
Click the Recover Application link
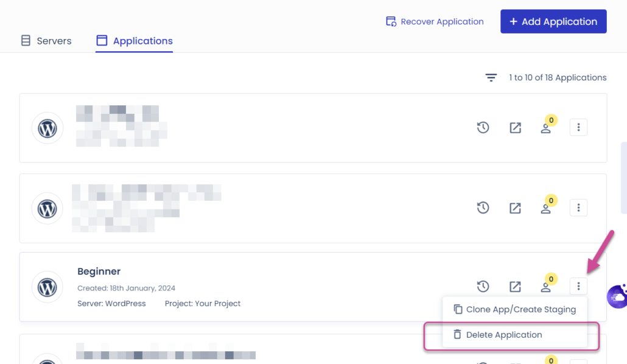pos(435,21)
